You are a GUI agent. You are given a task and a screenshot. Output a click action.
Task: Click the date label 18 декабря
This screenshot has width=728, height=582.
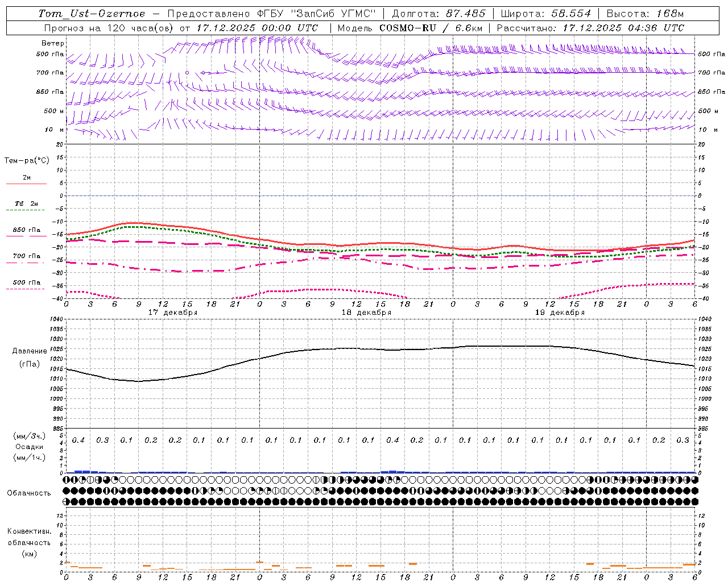click(366, 313)
